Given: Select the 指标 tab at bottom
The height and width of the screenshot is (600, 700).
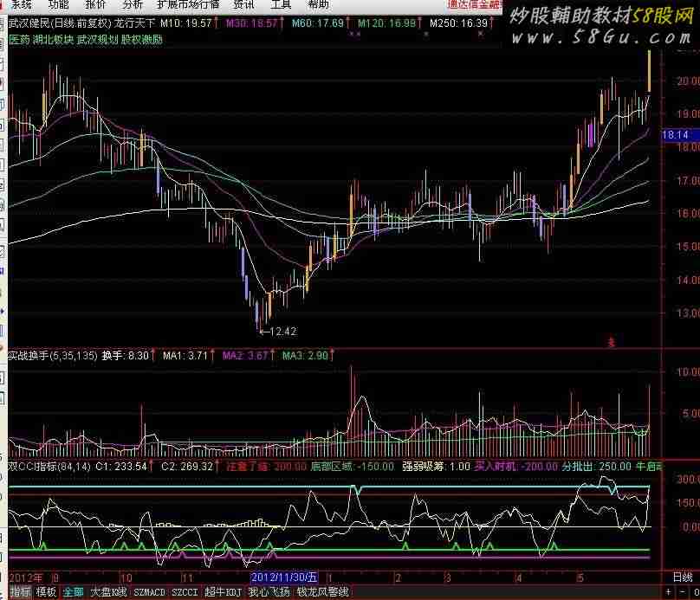Looking at the screenshot, I should pyautogui.click(x=20, y=592).
